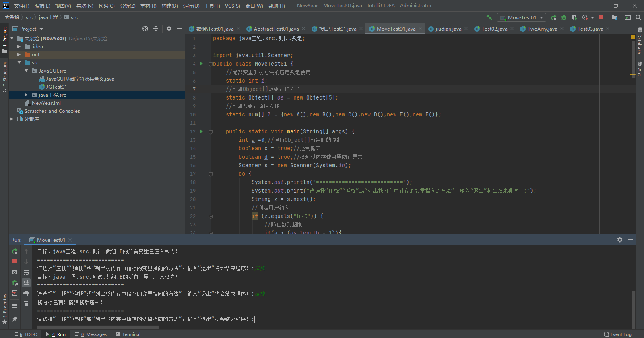The image size is (644, 338).
Task: Clear console output with trash icon
Action: (x=26, y=304)
